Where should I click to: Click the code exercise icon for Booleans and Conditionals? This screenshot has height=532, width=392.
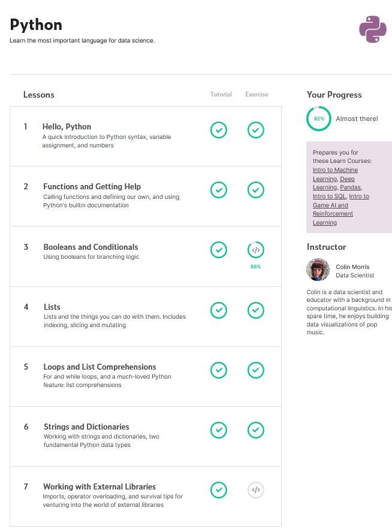(256, 250)
